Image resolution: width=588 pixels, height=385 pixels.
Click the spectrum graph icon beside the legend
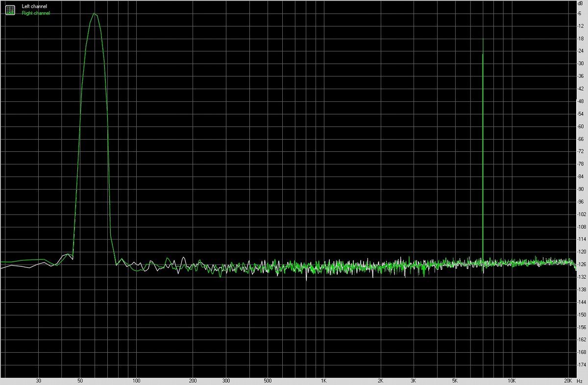click(x=10, y=9)
